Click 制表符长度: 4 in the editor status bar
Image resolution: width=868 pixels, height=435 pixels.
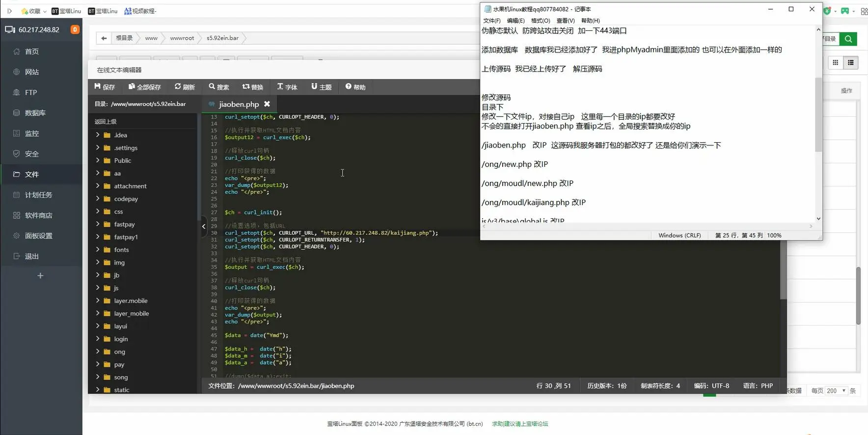(660, 386)
